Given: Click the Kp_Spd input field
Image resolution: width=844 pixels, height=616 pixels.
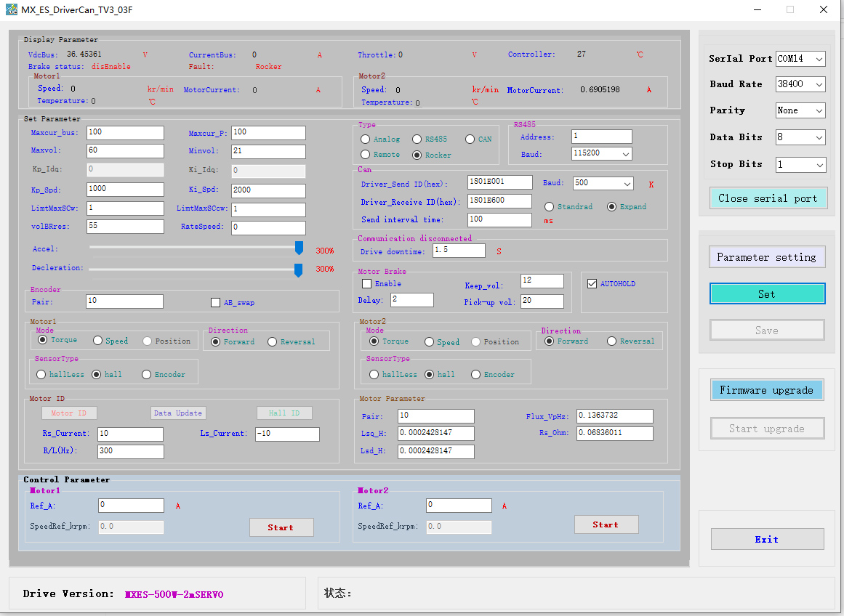Looking at the screenshot, I should click(x=126, y=190).
